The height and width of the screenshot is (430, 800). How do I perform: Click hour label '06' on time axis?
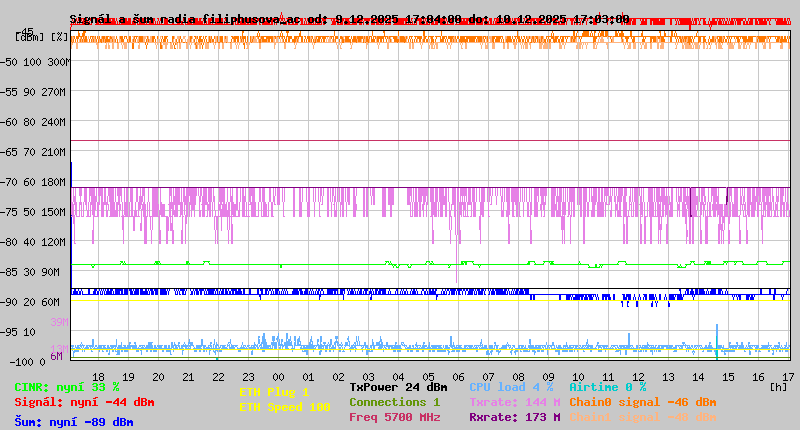[x=458, y=377]
